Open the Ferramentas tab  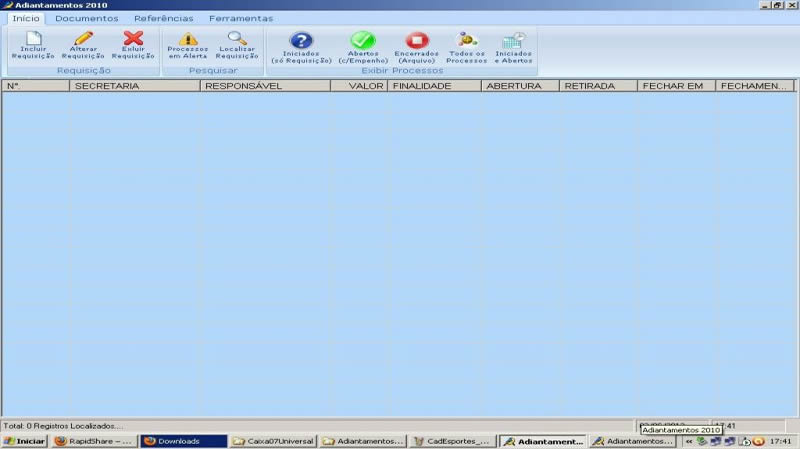pyautogui.click(x=241, y=18)
